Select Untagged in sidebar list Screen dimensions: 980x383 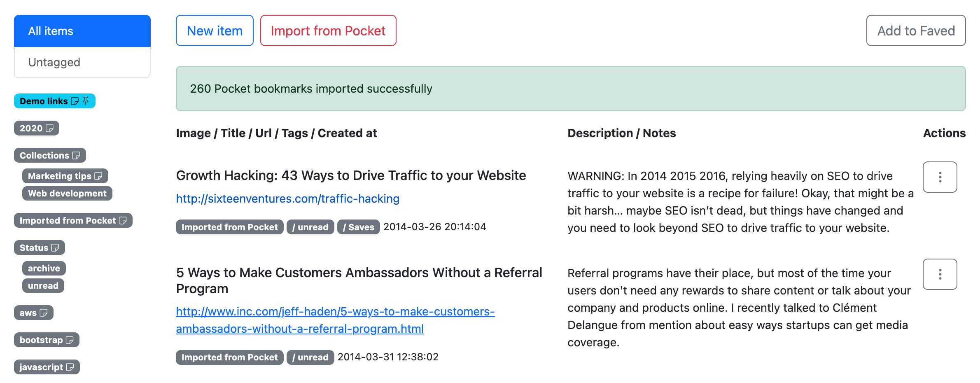[82, 62]
